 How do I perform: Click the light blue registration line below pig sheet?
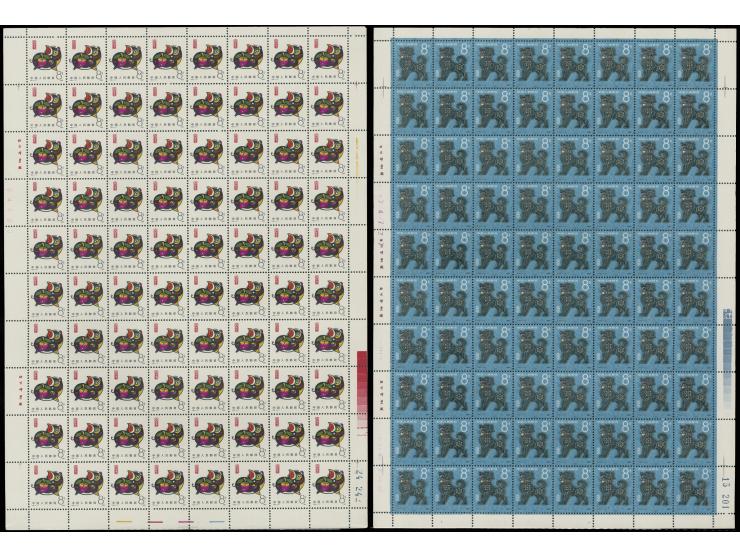(x=218, y=522)
